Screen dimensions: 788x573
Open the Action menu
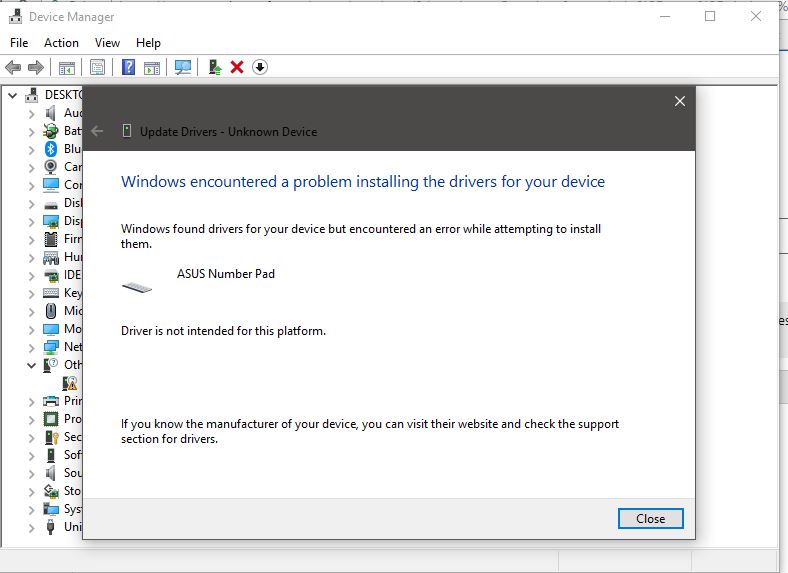pyautogui.click(x=61, y=43)
